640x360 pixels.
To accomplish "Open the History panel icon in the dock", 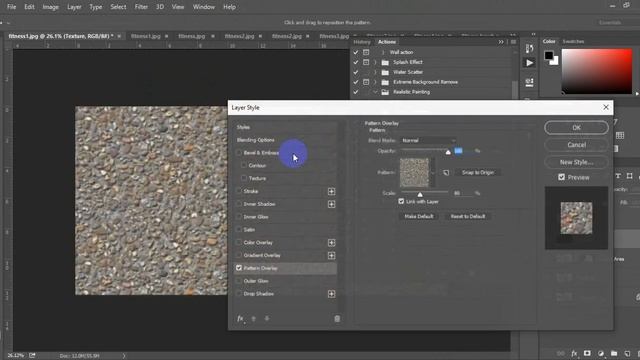I will (x=529, y=49).
